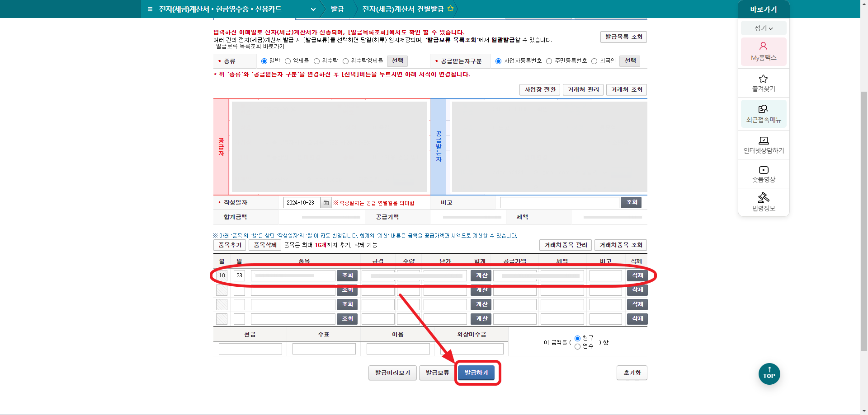Image resolution: width=868 pixels, height=415 pixels.
Task: Click 바로가기 panel header
Action: pyautogui.click(x=764, y=9)
